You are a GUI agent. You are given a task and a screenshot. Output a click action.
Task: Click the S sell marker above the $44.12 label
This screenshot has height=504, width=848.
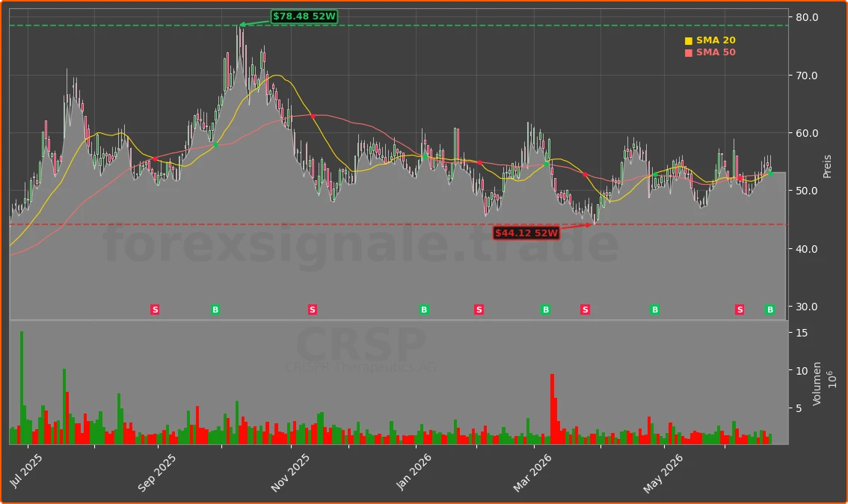pos(585,310)
